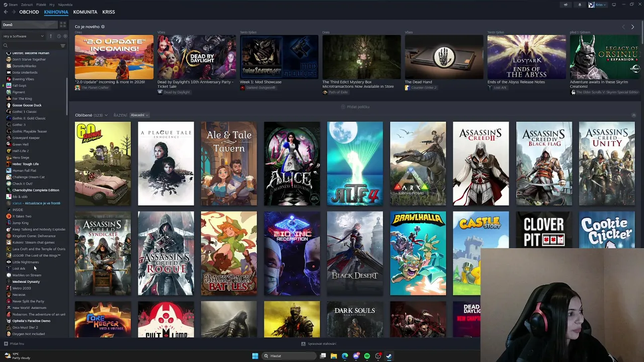Image resolution: width=644 pixels, height=362 pixels.
Task: Open The Dead Hand news thumbnail
Action: point(444,57)
